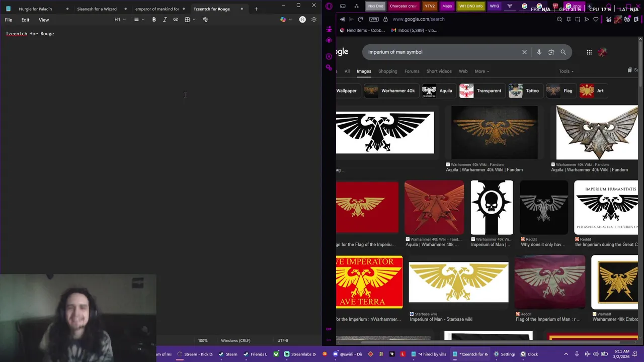Clear formatting in Notepad toolbar
644x362 pixels.
coord(205,20)
